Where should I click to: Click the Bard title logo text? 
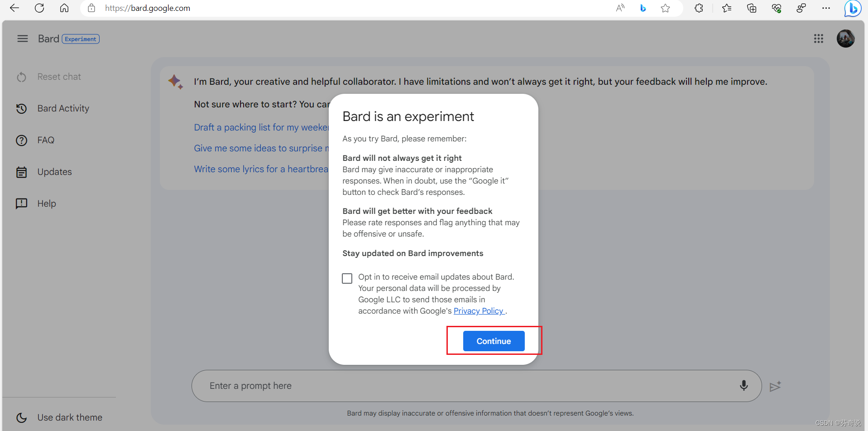pos(48,39)
